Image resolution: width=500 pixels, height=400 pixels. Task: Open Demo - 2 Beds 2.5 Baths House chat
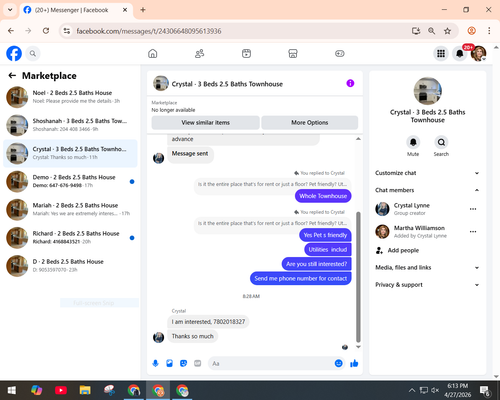pos(70,181)
